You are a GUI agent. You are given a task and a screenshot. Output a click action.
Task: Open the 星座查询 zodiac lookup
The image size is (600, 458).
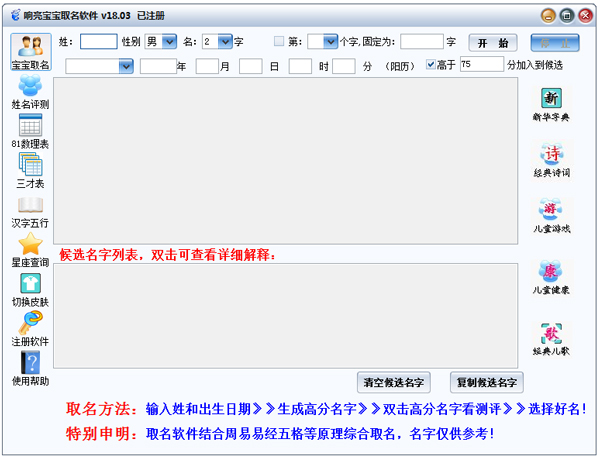point(30,249)
